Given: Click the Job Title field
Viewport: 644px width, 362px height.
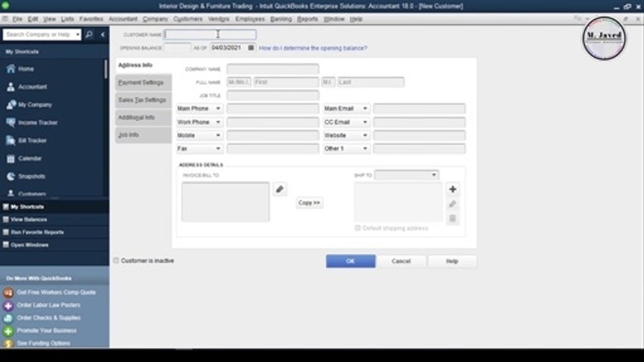Looking at the screenshot, I should (x=273, y=95).
